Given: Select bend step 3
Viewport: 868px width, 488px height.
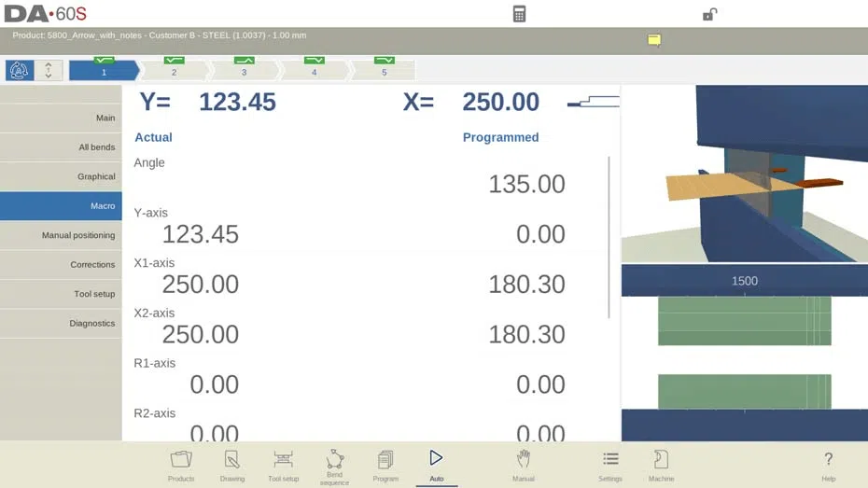Looking at the screenshot, I should tap(244, 70).
